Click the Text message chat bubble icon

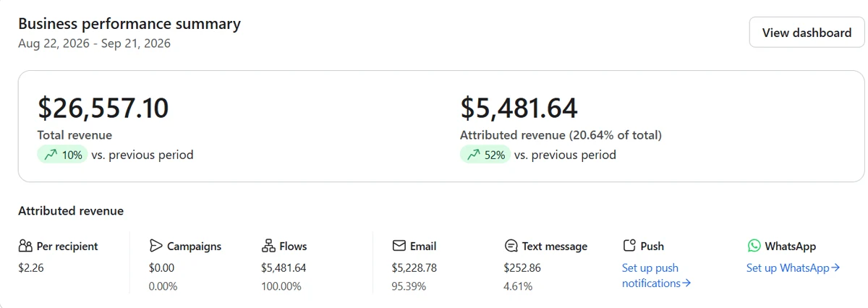point(511,246)
